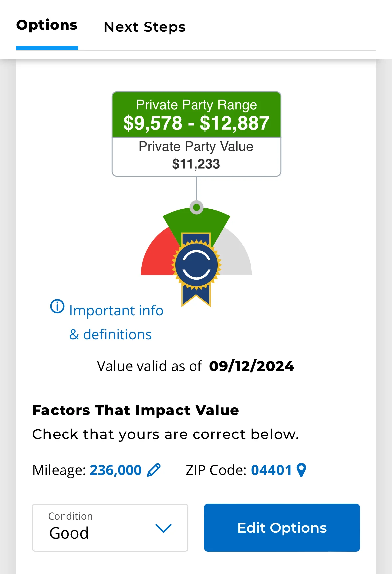Select the Good condition value
Image resolution: width=392 pixels, height=574 pixels.
69,533
